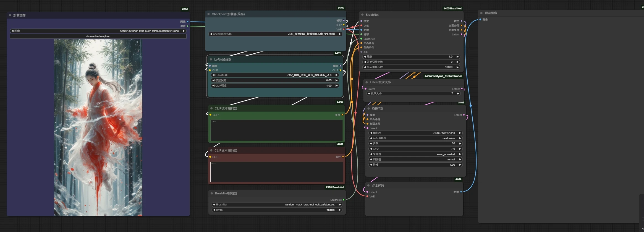
Task: Click the 'choose file to upload' button
Action: 98,36
